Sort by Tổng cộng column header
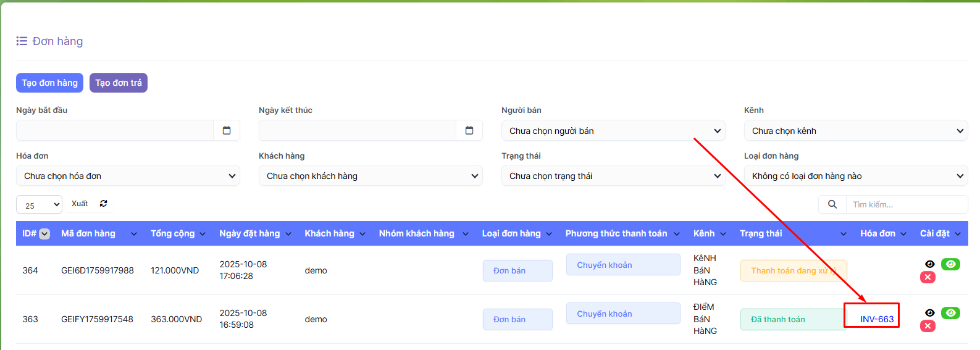This screenshot has height=350, width=980. (178, 233)
